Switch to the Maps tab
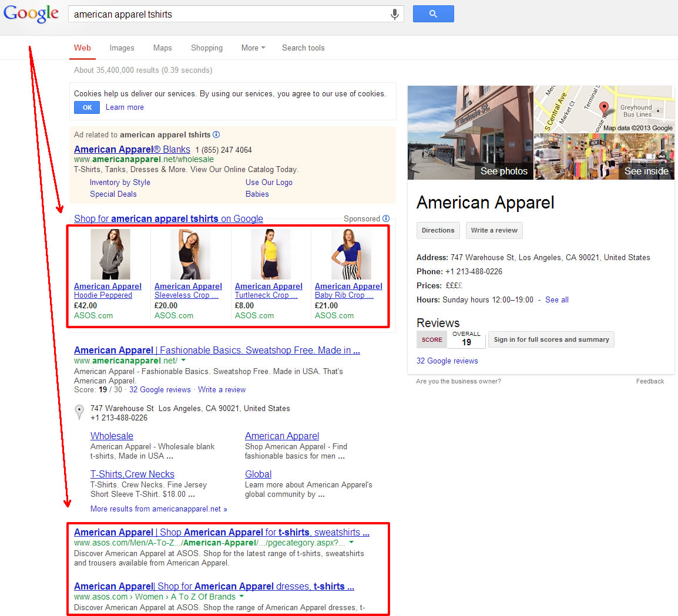This screenshot has height=616, width=678. point(163,48)
